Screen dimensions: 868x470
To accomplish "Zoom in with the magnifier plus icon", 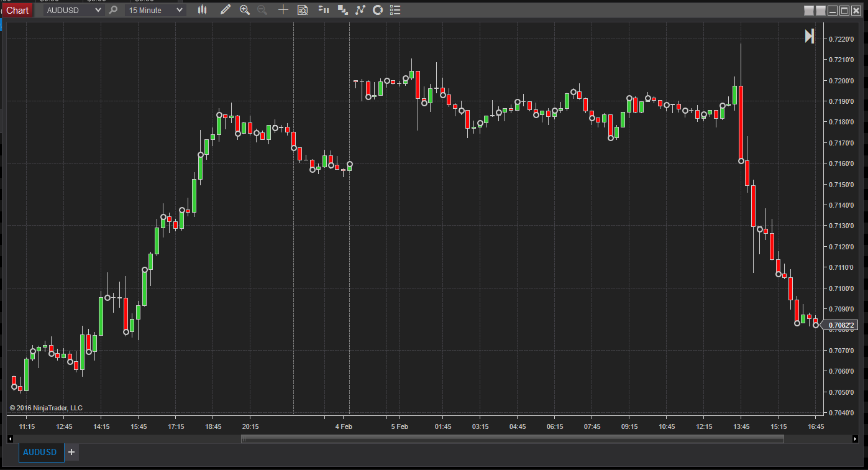I will 245,10.
